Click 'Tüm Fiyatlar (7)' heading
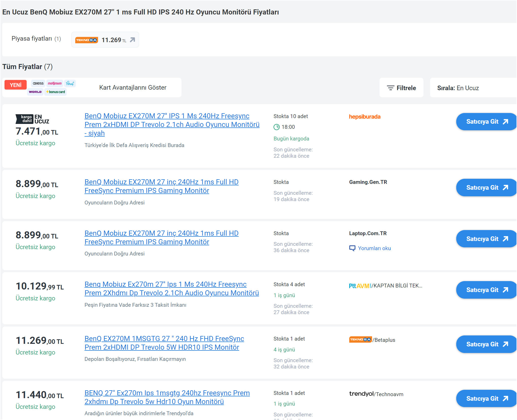The image size is (517, 420). (27, 67)
